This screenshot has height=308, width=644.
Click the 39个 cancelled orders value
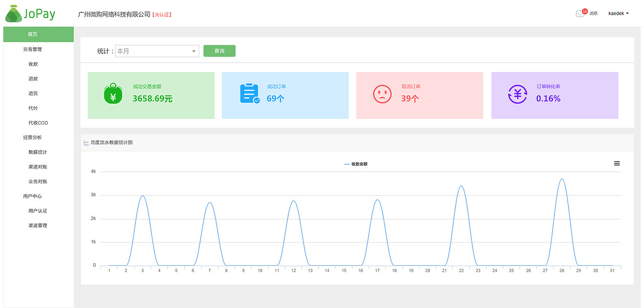coord(410,99)
